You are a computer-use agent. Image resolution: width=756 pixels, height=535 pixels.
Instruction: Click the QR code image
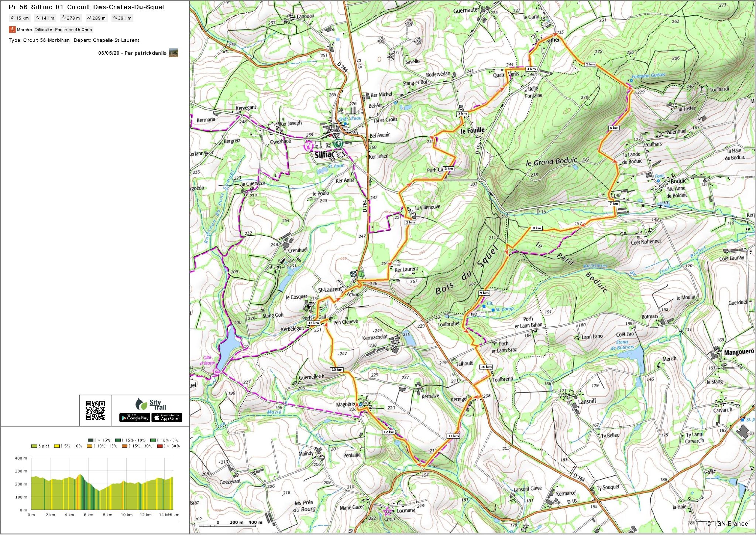click(95, 410)
